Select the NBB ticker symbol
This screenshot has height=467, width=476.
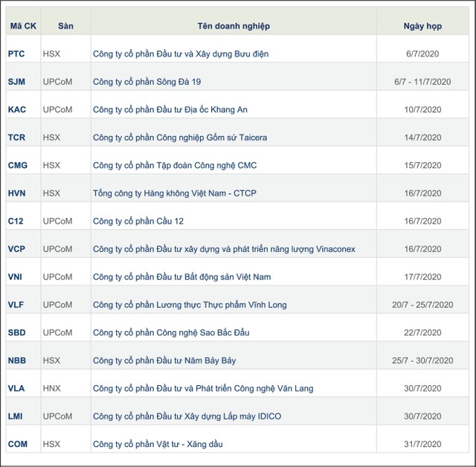pos(16,361)
